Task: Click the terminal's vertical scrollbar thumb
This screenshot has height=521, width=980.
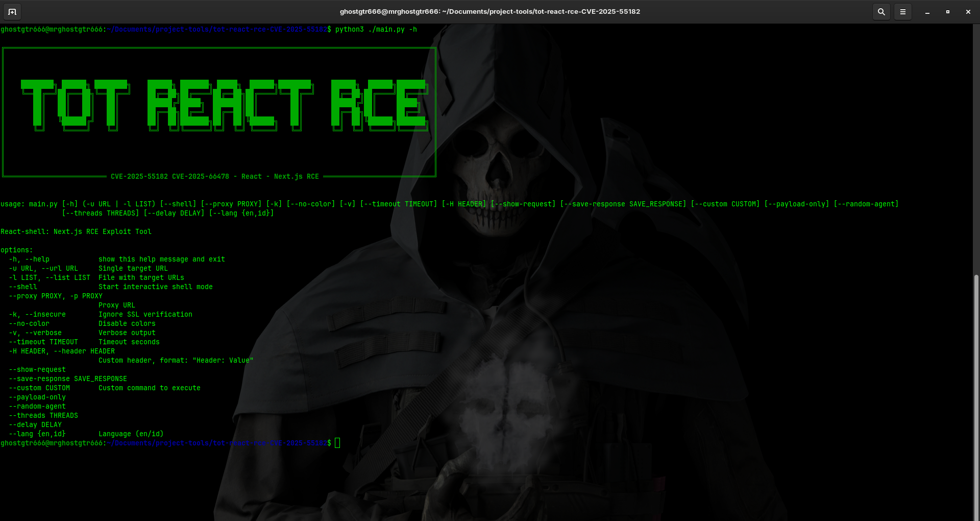Action: (976, 397)
